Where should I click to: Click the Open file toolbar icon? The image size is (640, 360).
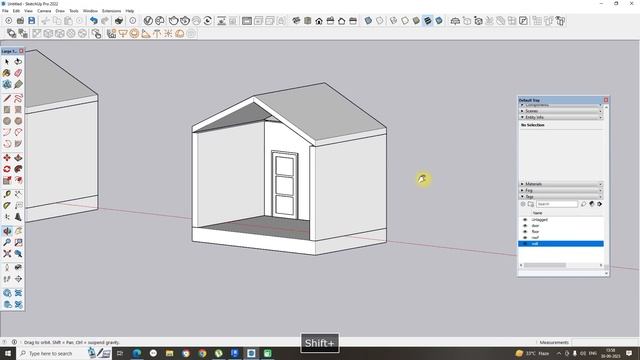[x=20, y=21]
